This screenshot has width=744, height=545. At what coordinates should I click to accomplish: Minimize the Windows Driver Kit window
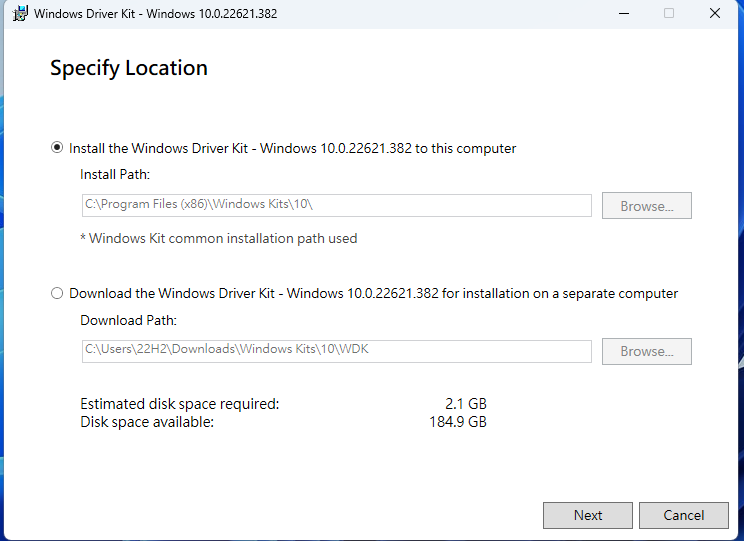[x=624, y=13]
